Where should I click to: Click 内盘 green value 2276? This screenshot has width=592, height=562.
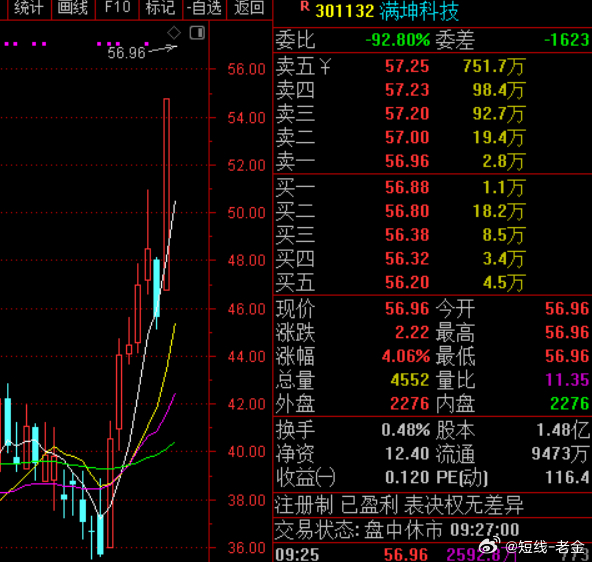(x=570, y=404)
